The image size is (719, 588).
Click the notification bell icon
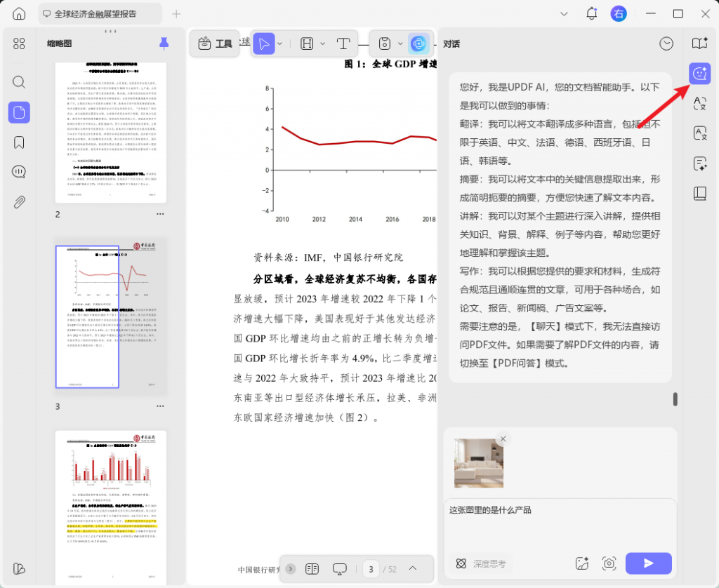pyautogui.click(x=591, y=14)
